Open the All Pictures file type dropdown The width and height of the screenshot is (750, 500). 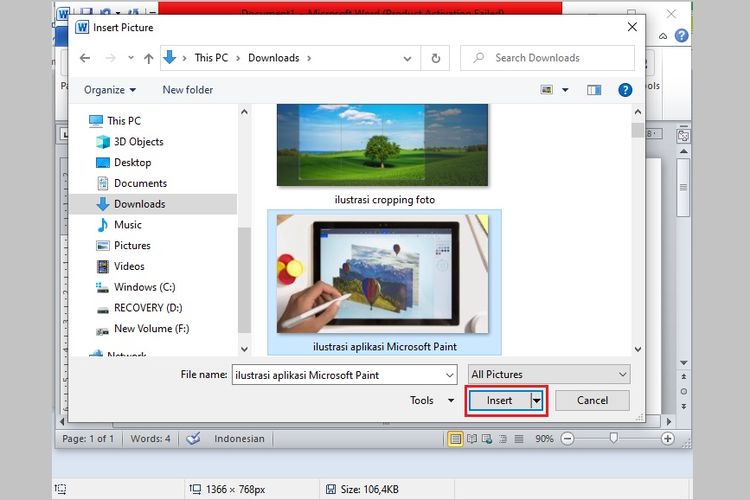click(x=549, y=374)
